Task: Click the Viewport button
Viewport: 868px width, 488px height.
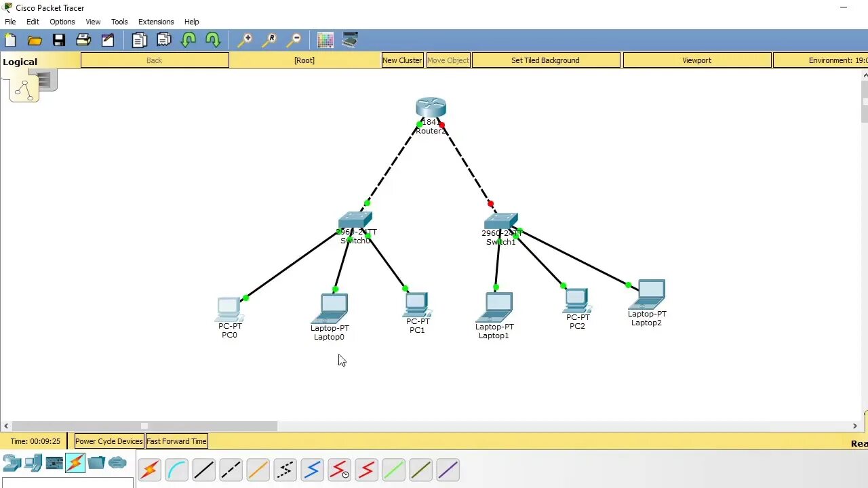Action: point(697,60)
